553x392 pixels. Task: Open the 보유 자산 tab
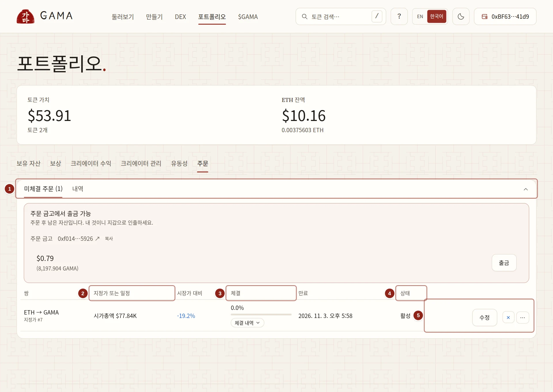click(x=29, y=163)
